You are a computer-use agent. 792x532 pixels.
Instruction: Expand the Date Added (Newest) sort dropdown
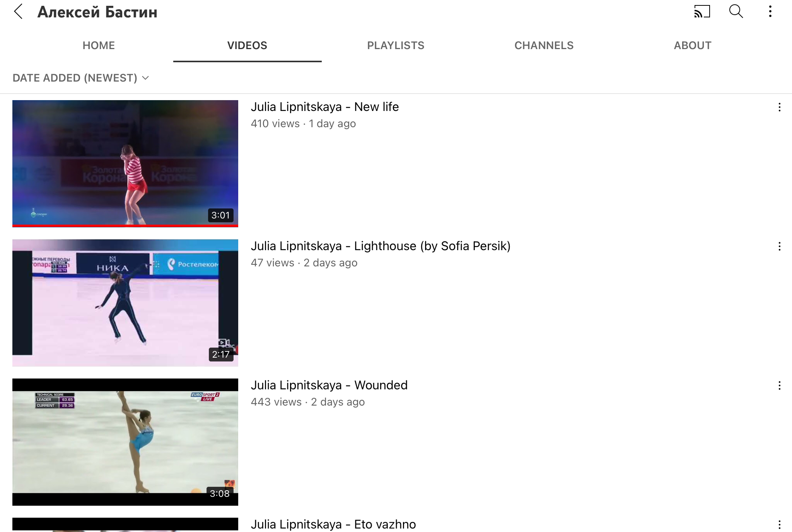(81, 78)
